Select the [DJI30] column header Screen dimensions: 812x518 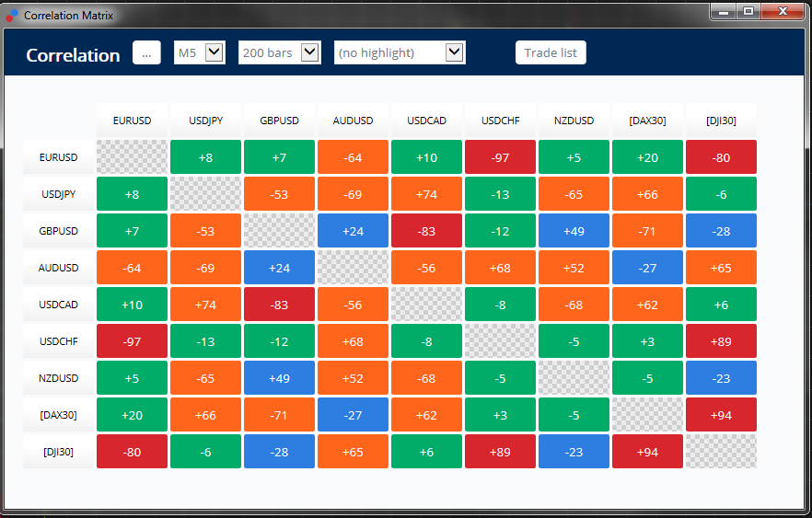coord(721,121)
